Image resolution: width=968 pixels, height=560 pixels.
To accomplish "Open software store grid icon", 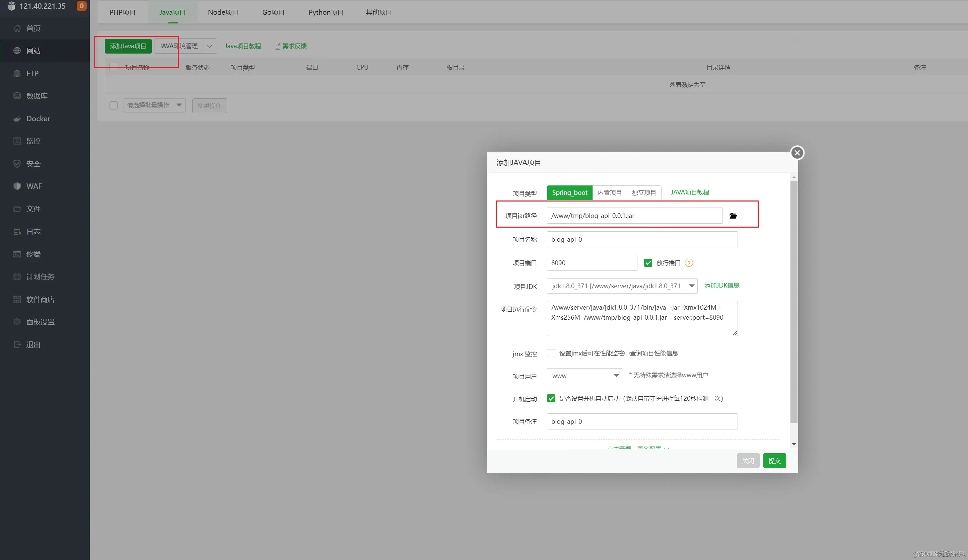I will (x=17, y=299).
